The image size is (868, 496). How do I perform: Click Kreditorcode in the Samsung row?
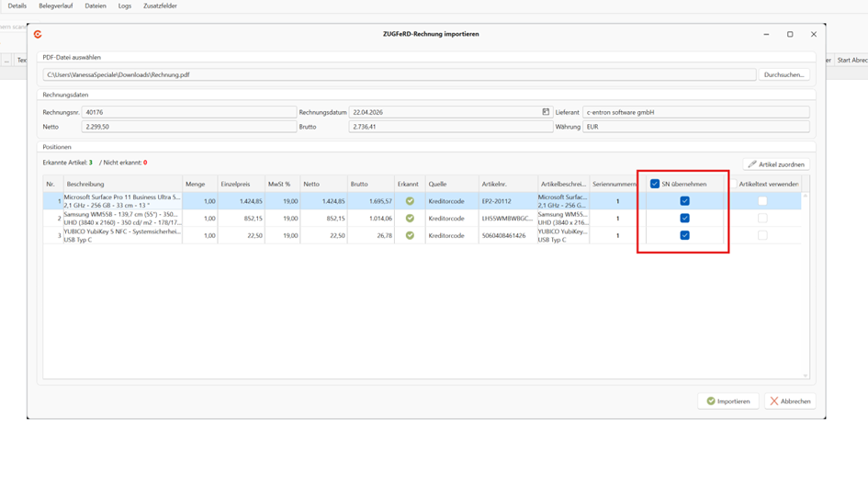point(446,219)
